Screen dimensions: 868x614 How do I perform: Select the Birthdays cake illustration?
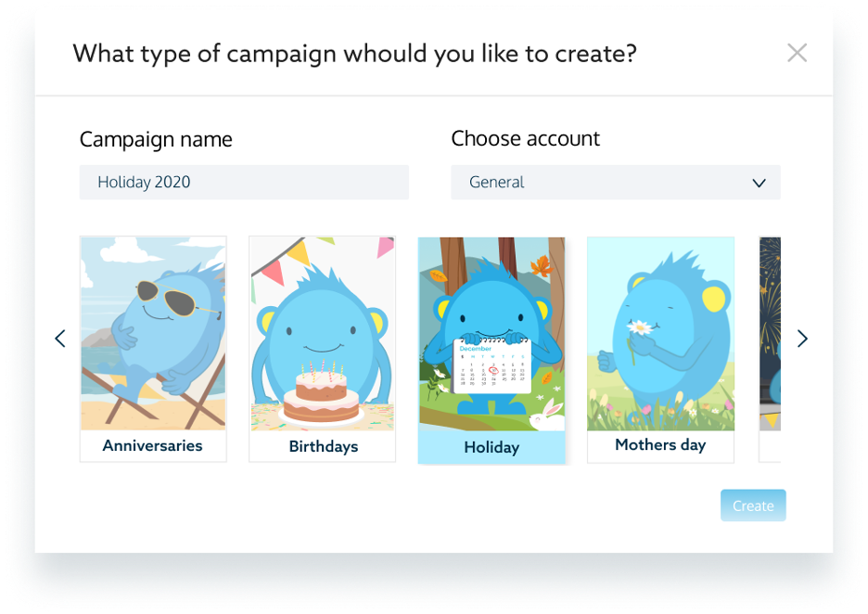(x=322, y=334)
